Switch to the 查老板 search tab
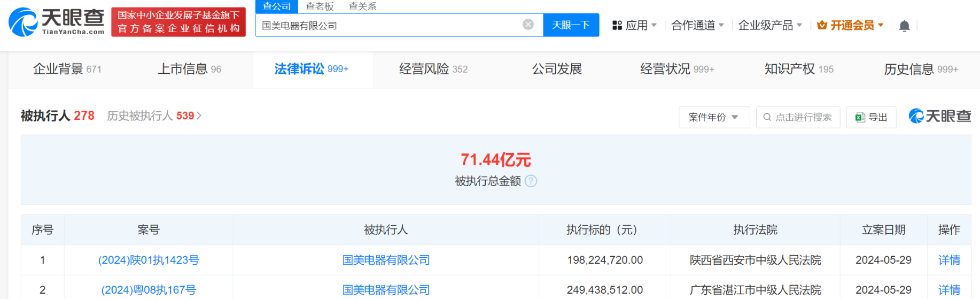The height and width of the screenshot is (299, 980). tap(319, 6)
